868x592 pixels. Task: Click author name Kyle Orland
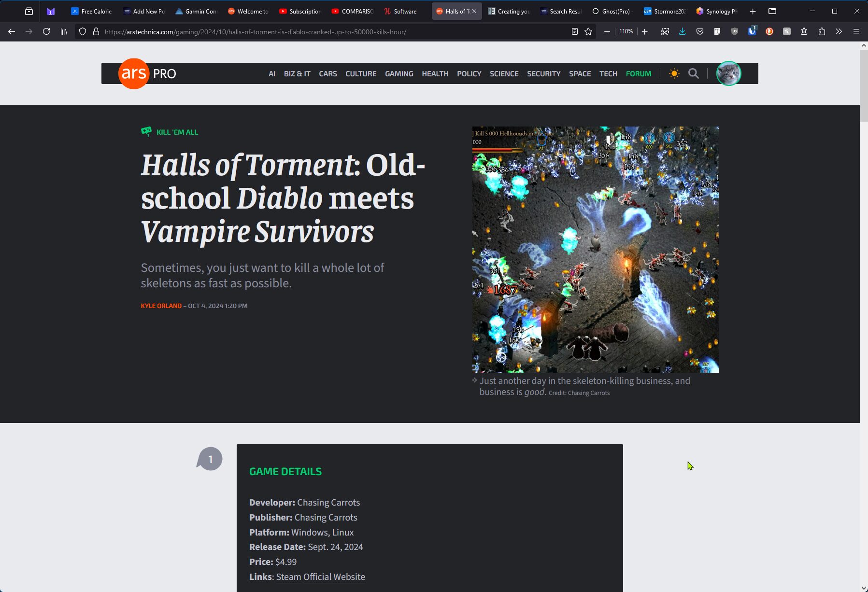[161, 306]
